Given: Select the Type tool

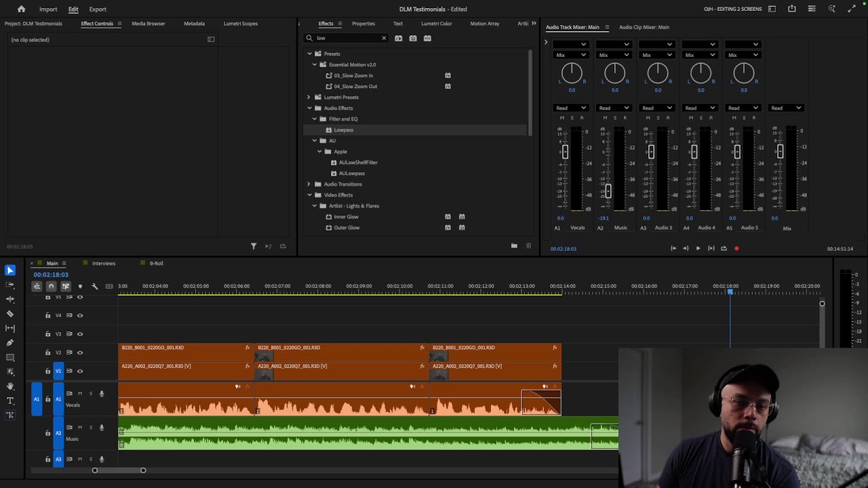Looking at the screenshot, I should [10, 401].
